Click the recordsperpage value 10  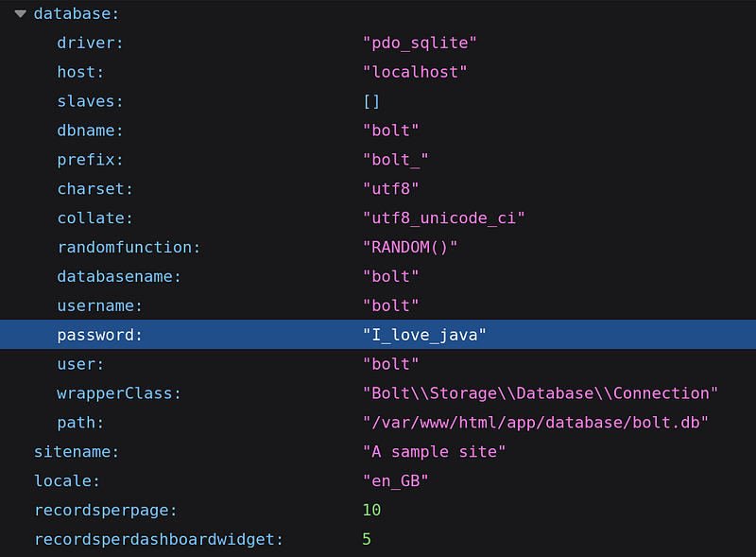click(x=371, y=511)
